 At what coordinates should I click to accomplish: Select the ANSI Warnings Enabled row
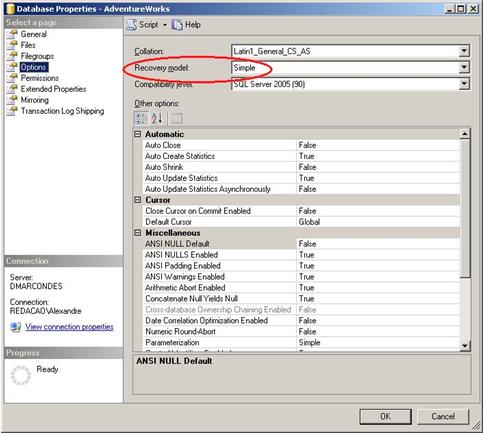pos(301,277)
